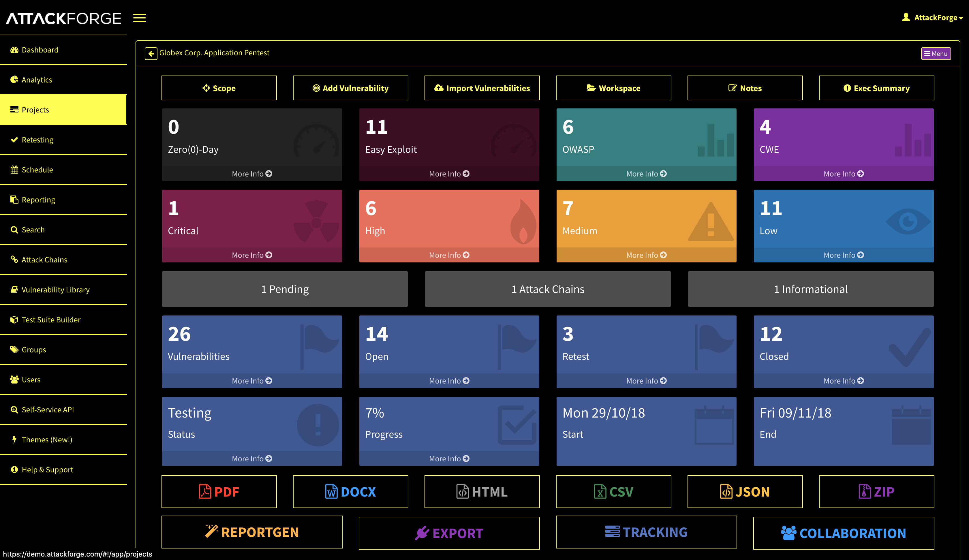Click the 1 Attack Chains bar
This screenshot has width=969, height=560.
pos(548,289)
